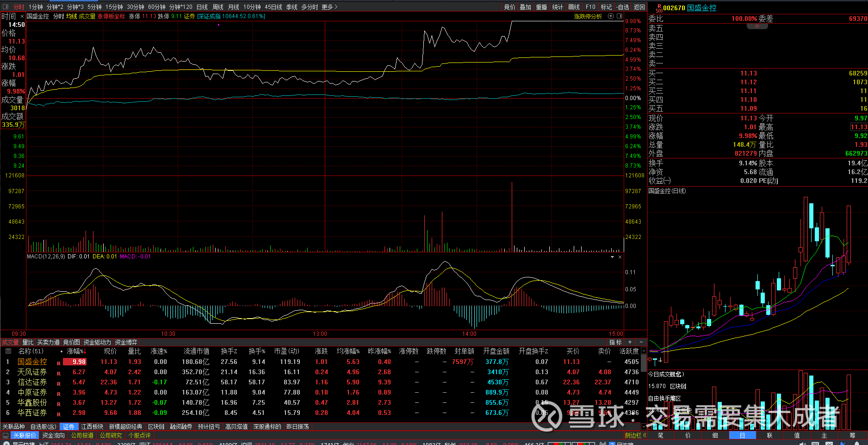The width and height of the screenshot is (868, 445).
Task: Select the 主 tab in right panel
Action: pos(824,436)
